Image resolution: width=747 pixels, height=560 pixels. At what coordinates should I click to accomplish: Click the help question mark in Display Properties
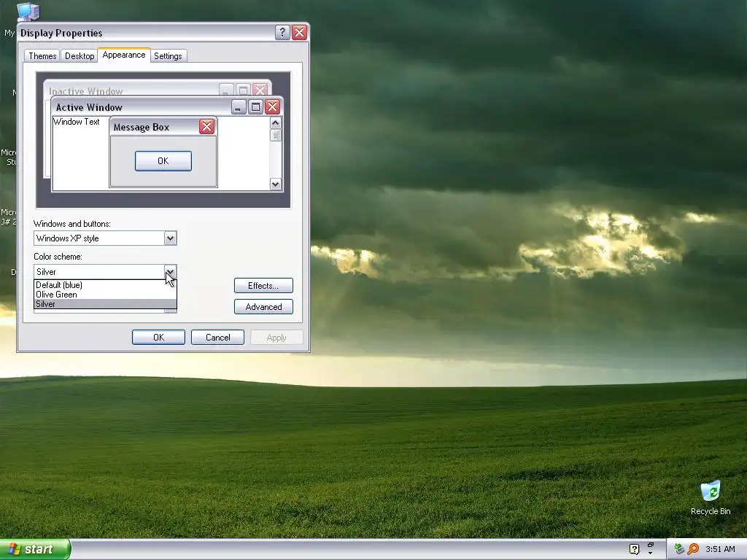282,32
